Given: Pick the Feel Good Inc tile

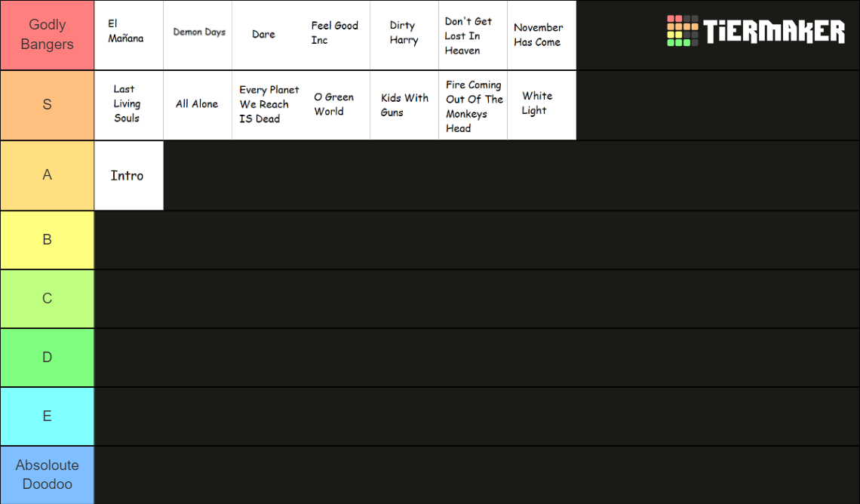Looking at the screenshot, I should point(336,35).
